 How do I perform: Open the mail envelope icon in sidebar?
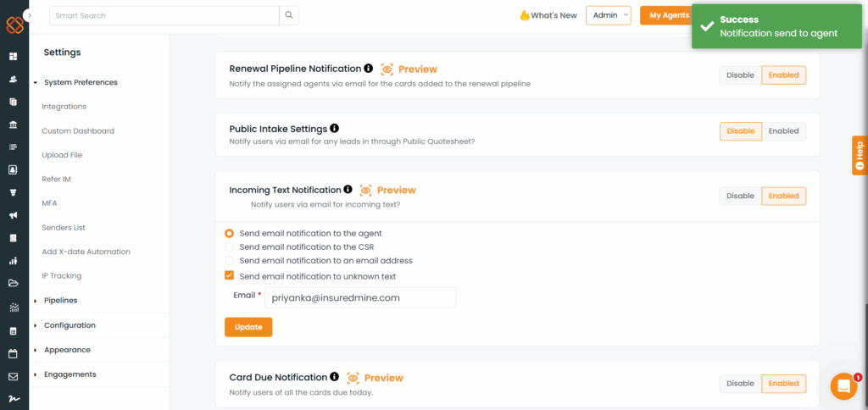click(14, 377)
